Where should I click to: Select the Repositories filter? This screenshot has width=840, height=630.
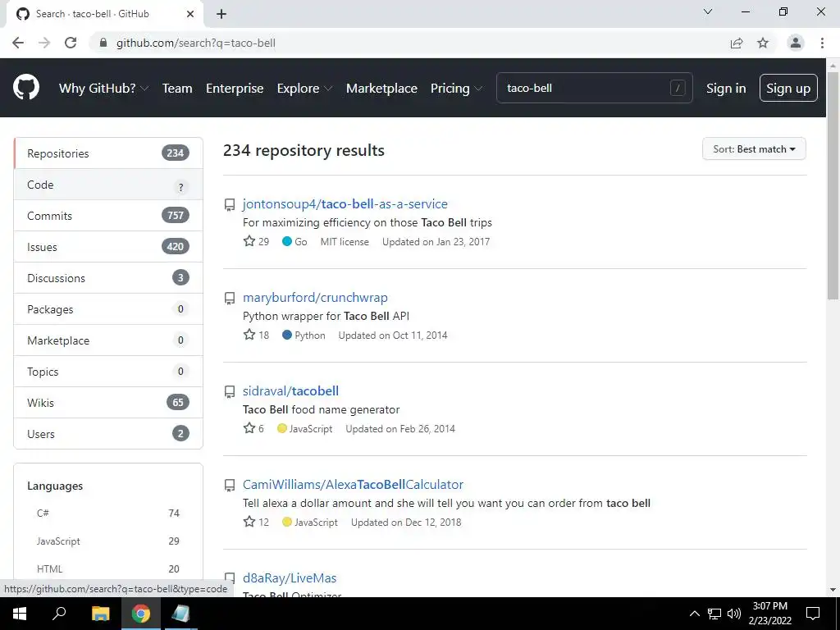(108, 153)
